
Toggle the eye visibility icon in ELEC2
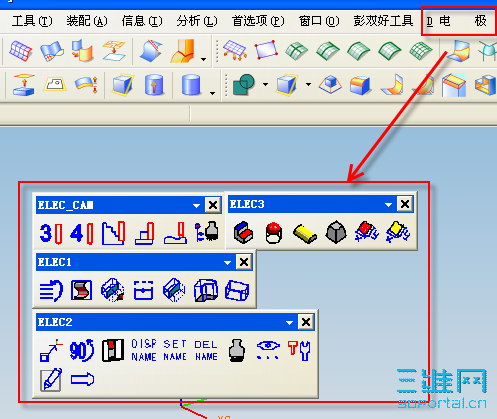[268, 349]
